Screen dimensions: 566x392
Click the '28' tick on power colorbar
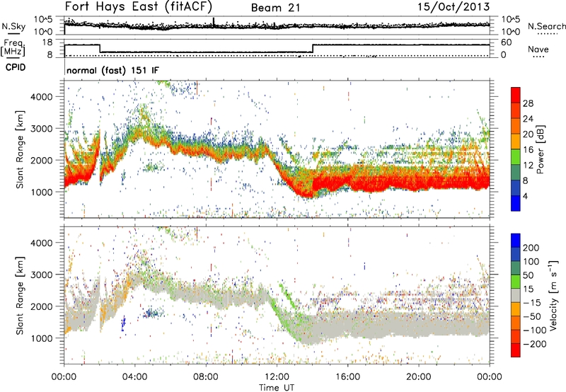click(528, 103)
